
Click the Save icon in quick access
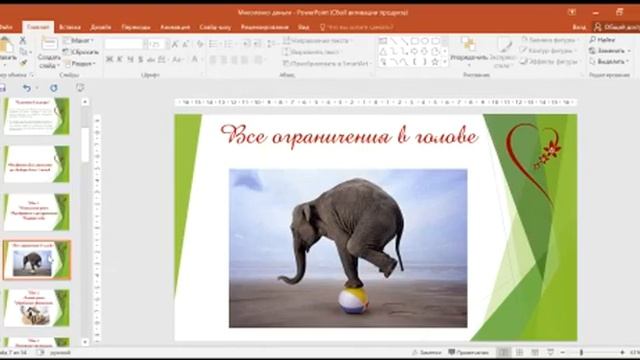click(2, 88)
